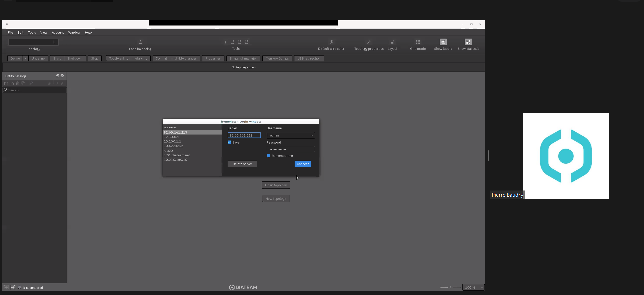644x295 pixels.
Task: Click the new folder icon in Entity Catalog
Action: point(6,83)
